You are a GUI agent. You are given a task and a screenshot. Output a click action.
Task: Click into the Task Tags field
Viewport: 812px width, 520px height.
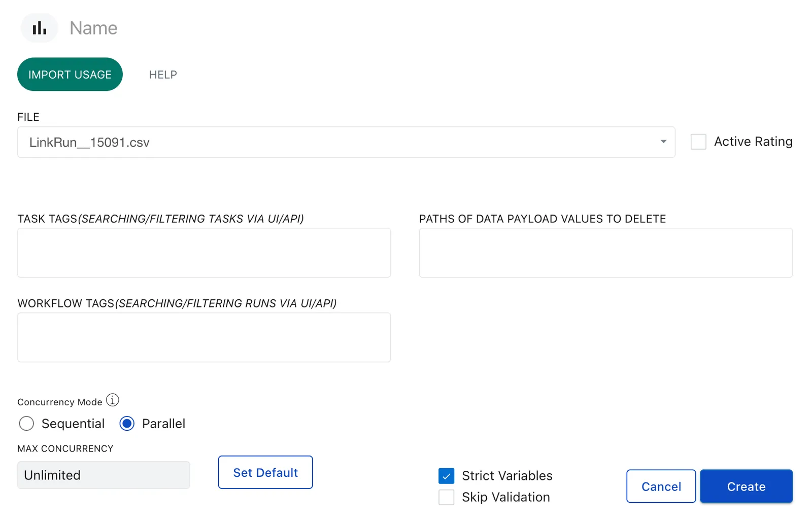point(204,253)
